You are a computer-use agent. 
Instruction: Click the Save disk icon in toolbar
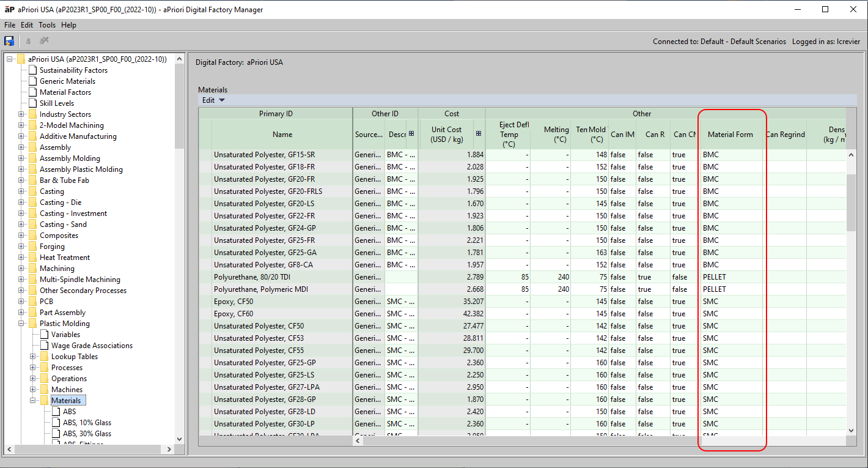click(x=9, y=41)
